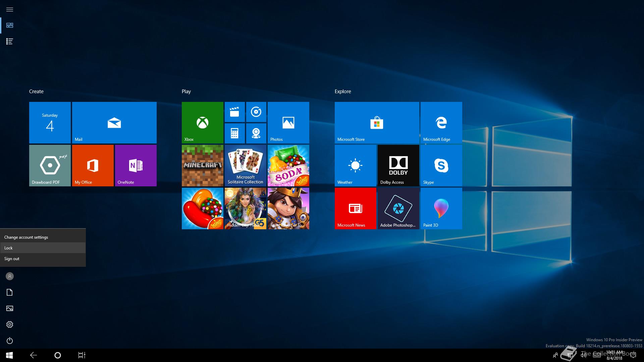Viewport: 644px width, 362px height.
Task: Click the Explore group heading
Action: pyautogui.click(x=343, y=92)
